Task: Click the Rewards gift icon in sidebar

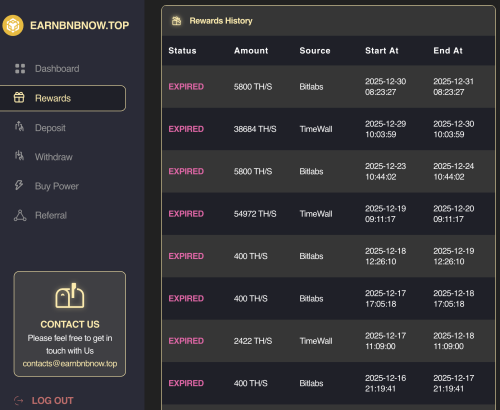Action: coord(19,98)
